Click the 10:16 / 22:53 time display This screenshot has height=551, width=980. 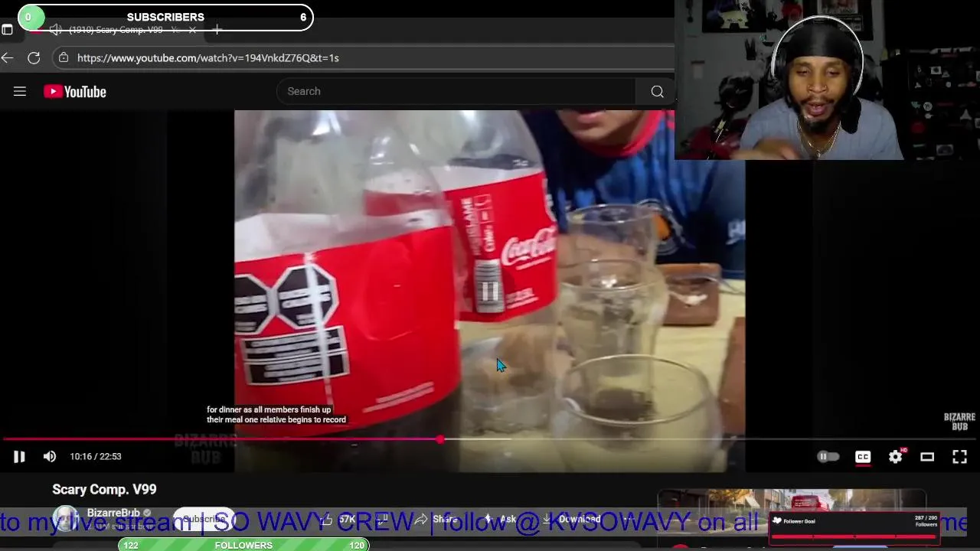click(96, 457)
